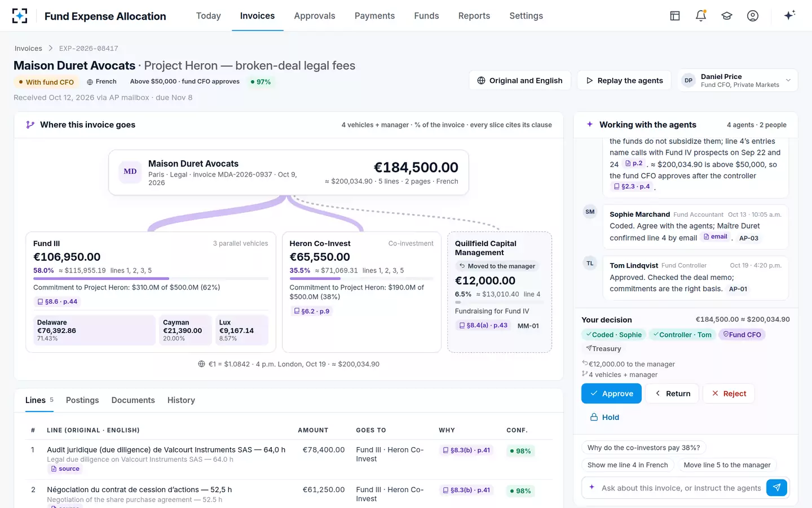The height and width of the screenshot is (508, 812).
Task: Select suggestion 'Show me line 4 in French'
Action: click(628, 465)
